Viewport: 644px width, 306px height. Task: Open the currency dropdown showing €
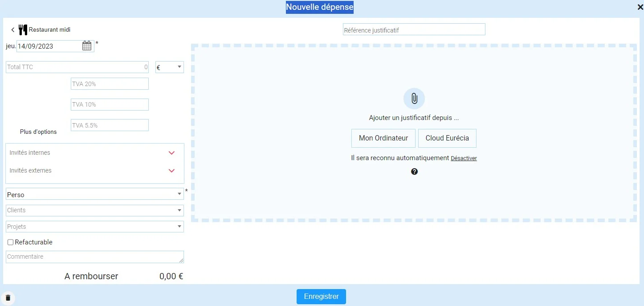tap(169, 67)
